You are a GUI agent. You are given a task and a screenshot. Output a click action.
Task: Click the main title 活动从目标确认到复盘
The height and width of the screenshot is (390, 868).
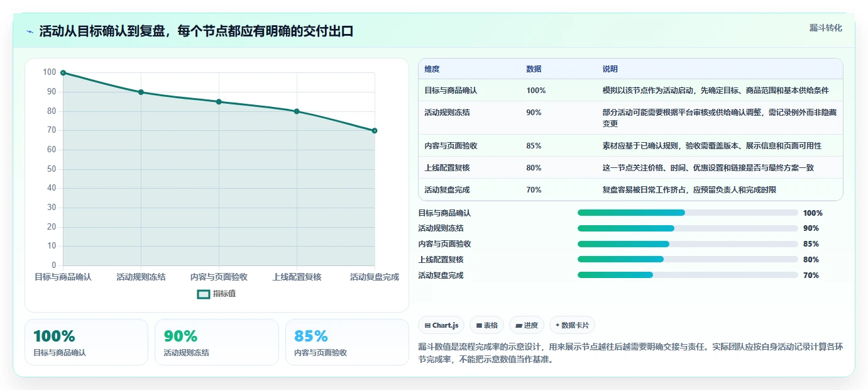pyautogui.click(x=196, y=31)
